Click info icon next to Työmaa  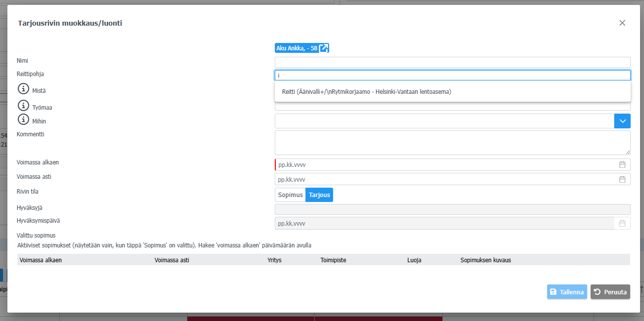23,106
